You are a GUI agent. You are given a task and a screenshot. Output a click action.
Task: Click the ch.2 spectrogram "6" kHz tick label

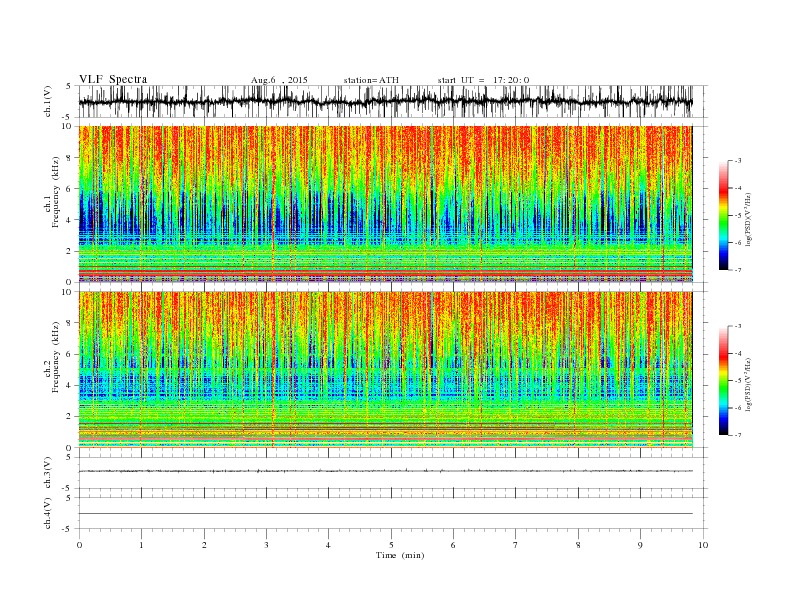pos(70,354)
